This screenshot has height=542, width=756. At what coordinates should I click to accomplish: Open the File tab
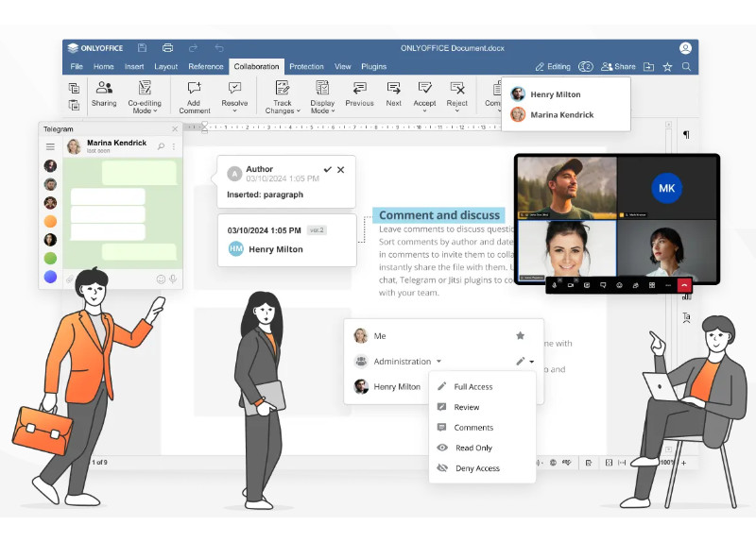click(77, 66)
